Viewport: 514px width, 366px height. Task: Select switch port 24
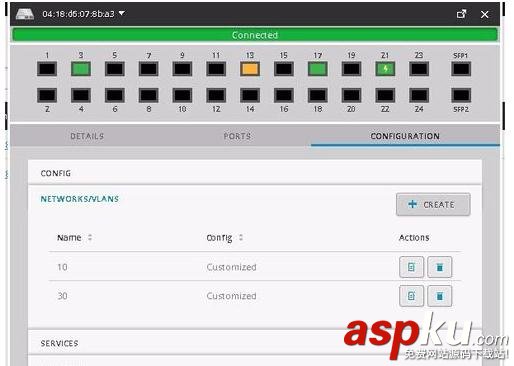tap(419, 95)
